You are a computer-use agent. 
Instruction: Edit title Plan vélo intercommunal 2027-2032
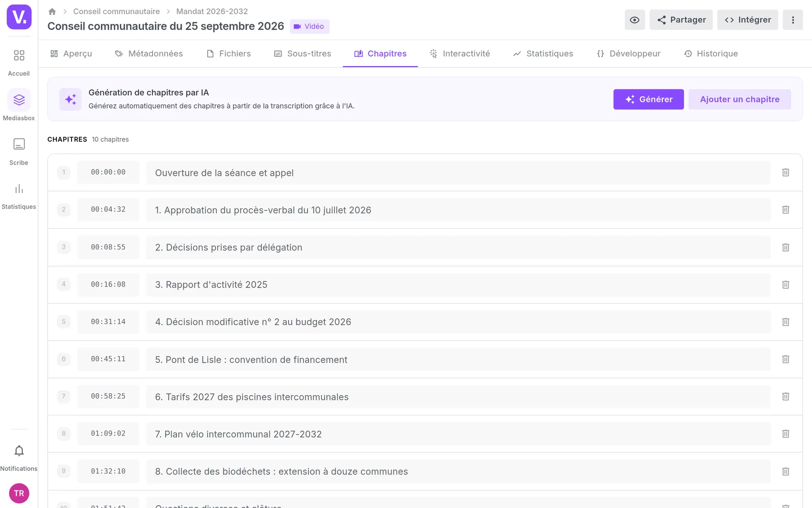pos(458,434)
